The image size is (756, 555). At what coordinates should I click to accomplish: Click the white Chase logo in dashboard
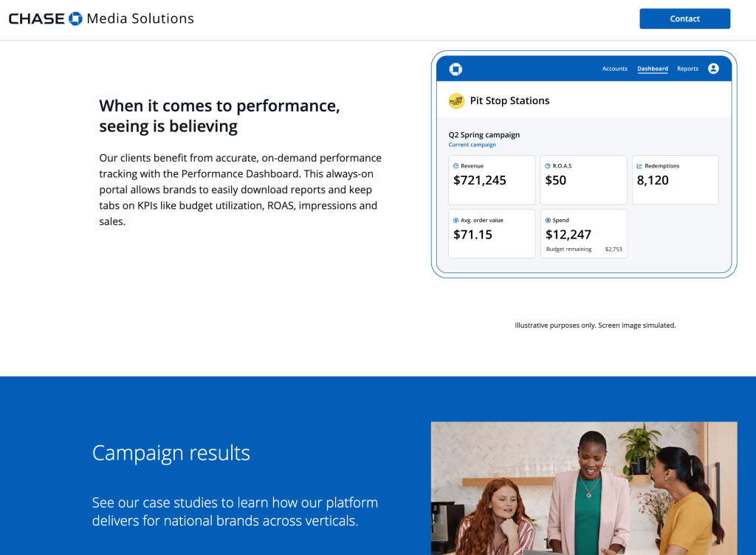tap(456, 69)
